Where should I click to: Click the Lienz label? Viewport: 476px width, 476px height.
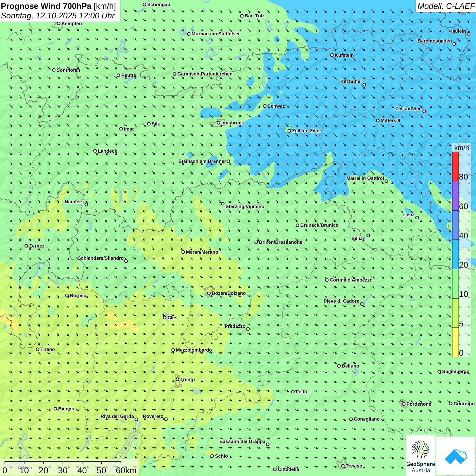pyautogui.click(x=408, y=215)
